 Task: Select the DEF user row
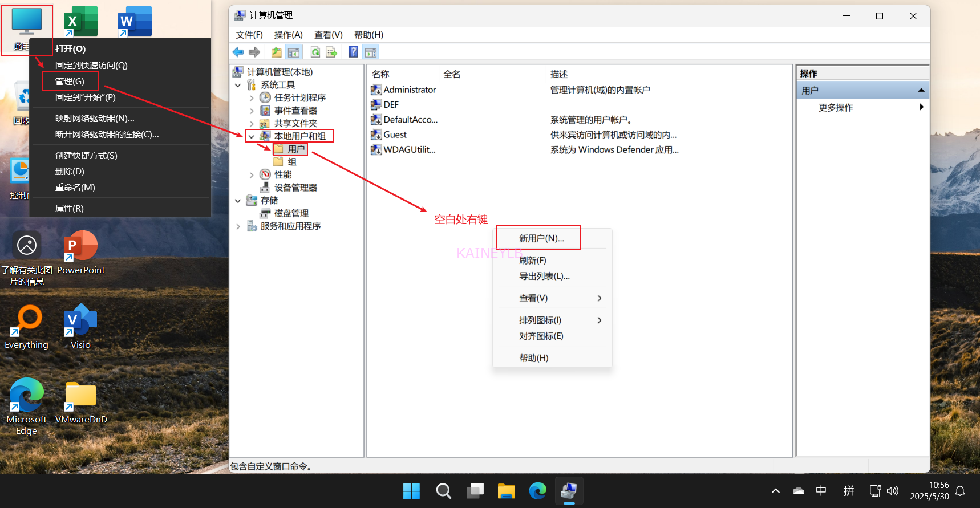click(384, 104)
